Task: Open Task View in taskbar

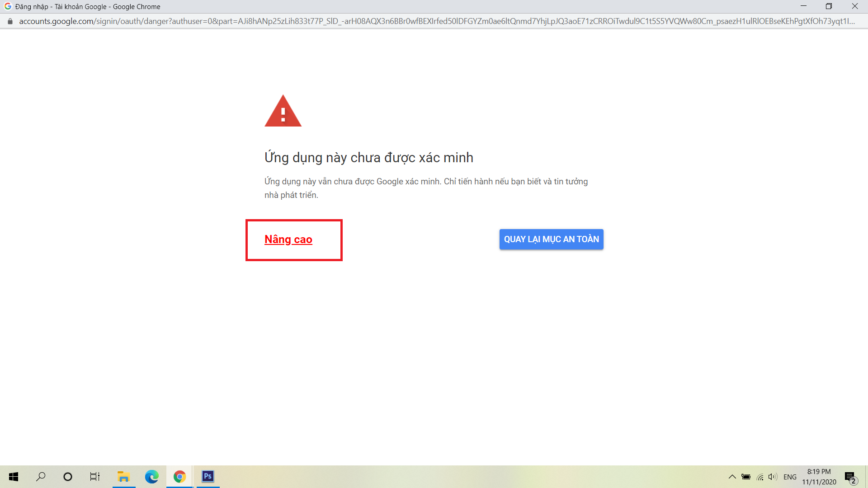Action: [95, 477]
